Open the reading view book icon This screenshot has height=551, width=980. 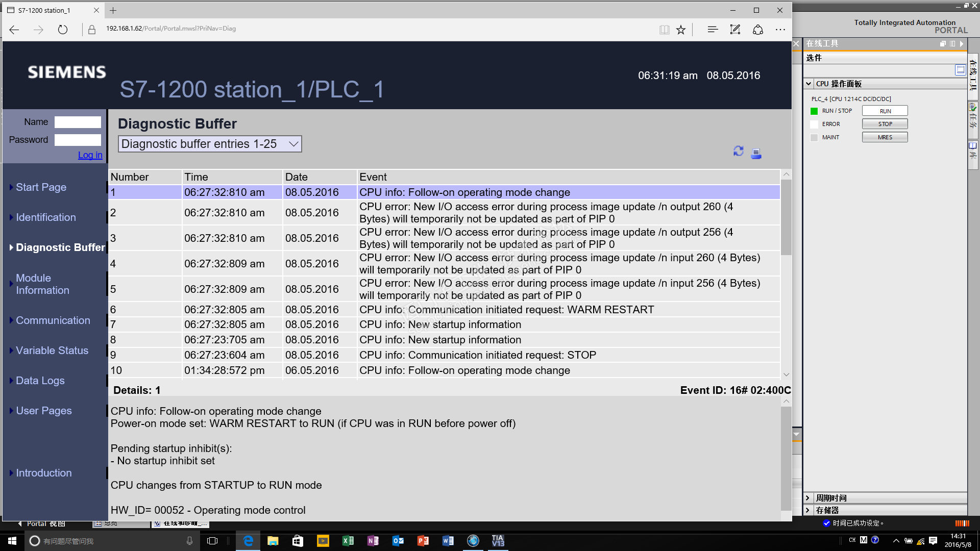pyautogui.click(x=664, y=30)
